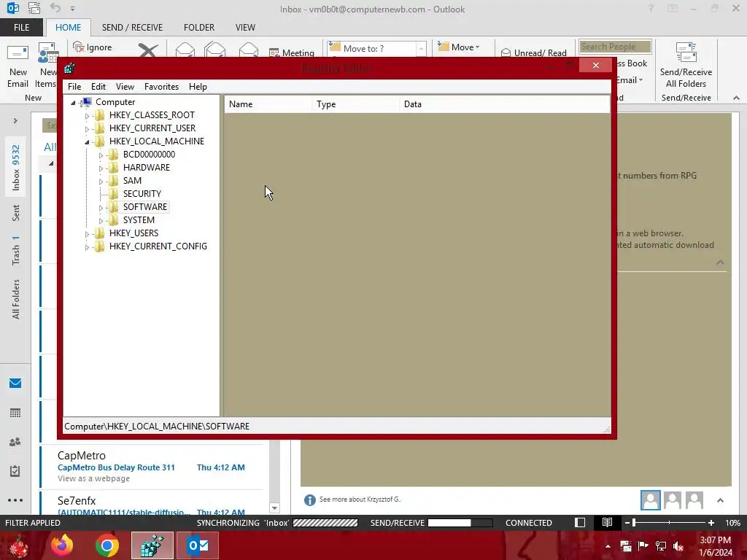Switch to Outlook VIEW ribbon tab
Viewport: 747px width, 560px height.
coord(245,28)
